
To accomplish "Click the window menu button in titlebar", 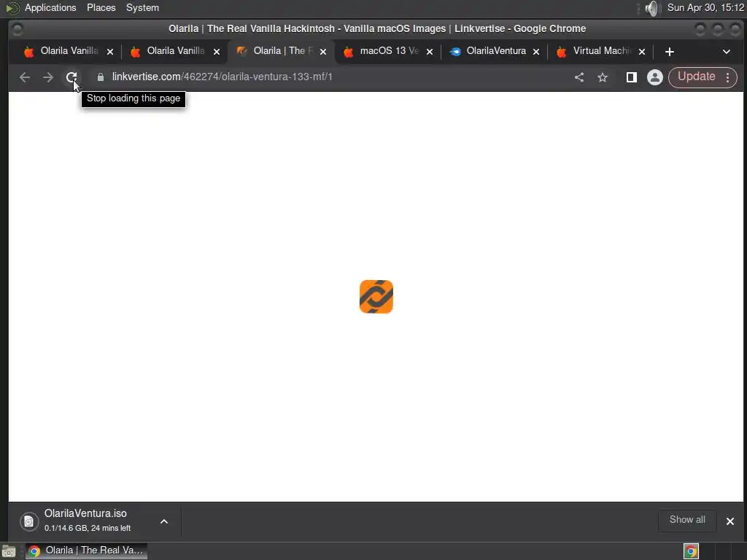I will pos(18,29).
